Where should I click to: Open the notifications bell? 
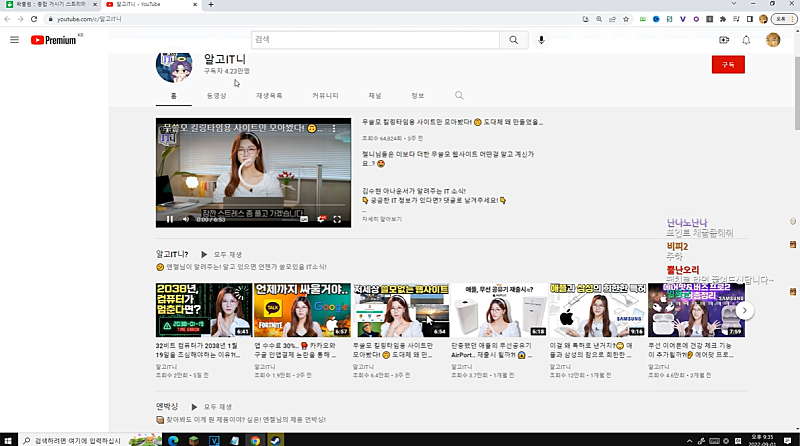tap(746, 40)
